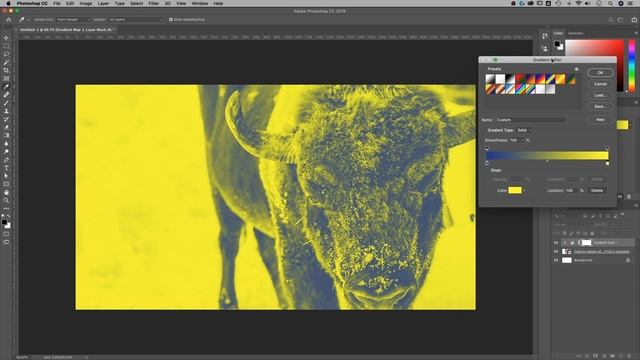
Task: Click the share icon at top right
Action: click(634, 20)
